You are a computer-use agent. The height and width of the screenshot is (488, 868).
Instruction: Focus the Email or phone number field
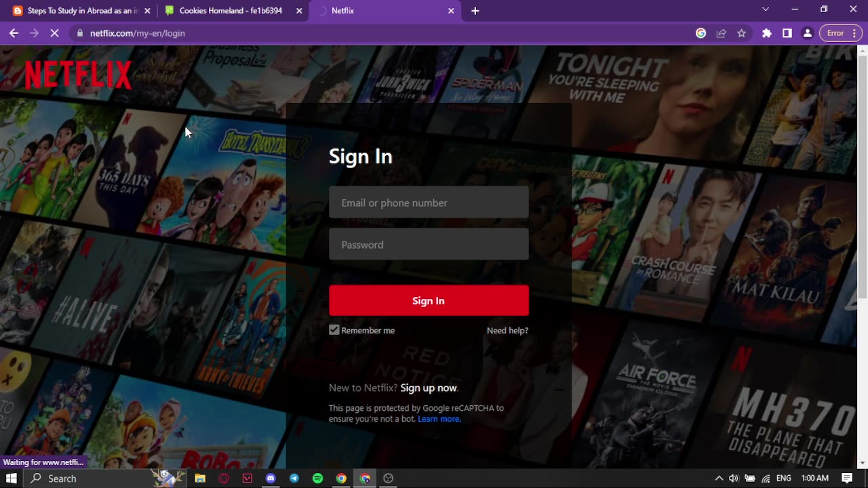[x=429, y=203]
